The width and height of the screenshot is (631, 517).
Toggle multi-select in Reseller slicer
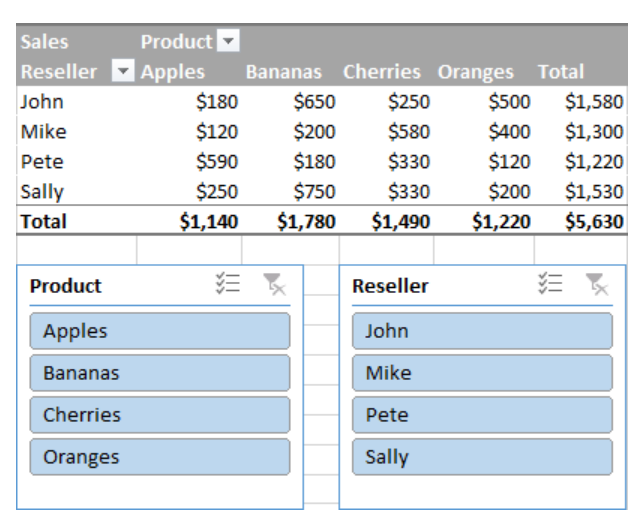click(550, 285)
